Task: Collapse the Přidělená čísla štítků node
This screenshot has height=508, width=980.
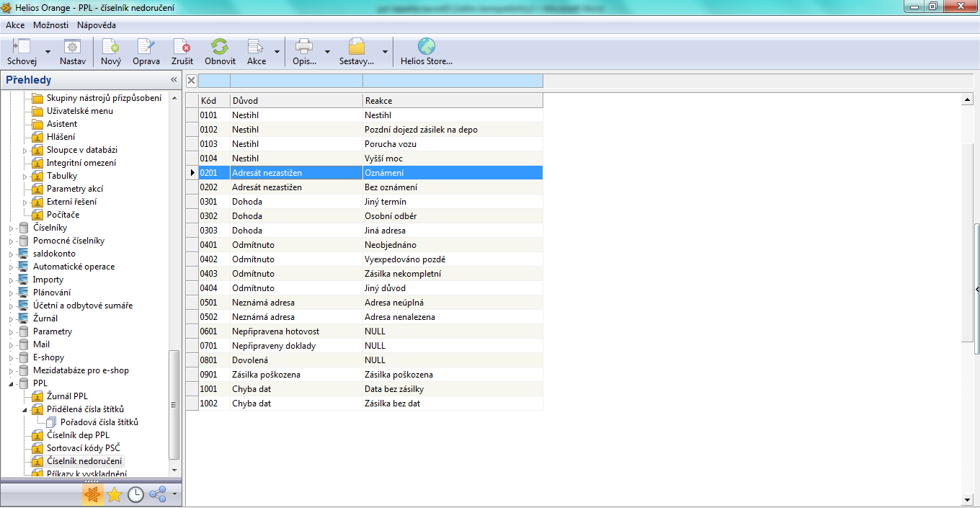Action: click(25, 409)
